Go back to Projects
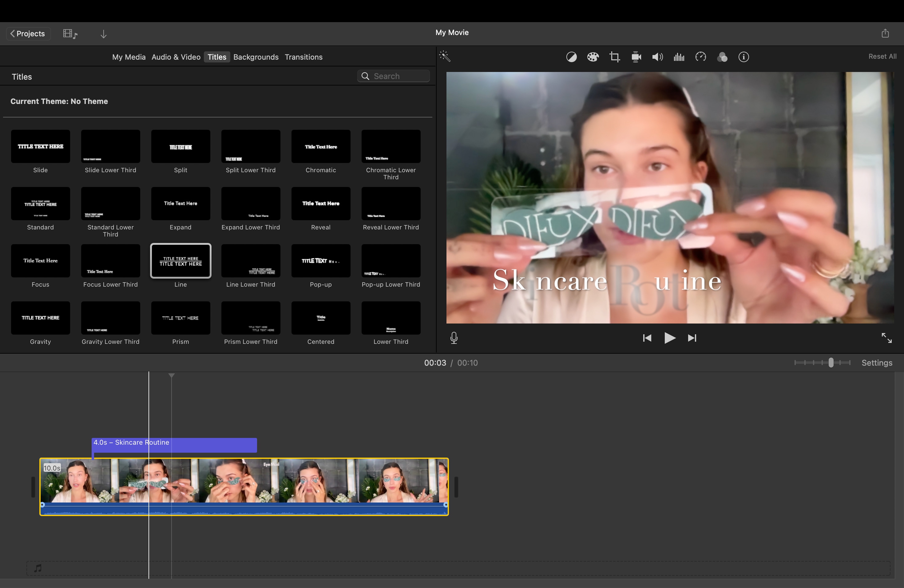 point(28,34)
